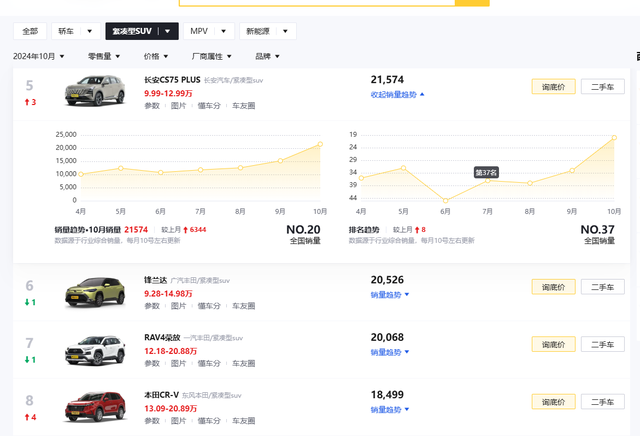Open 车友圈 for 本田CR-V
Viewport: 640px width, 436px height.
pyautogui.click(x=244, y=420)
